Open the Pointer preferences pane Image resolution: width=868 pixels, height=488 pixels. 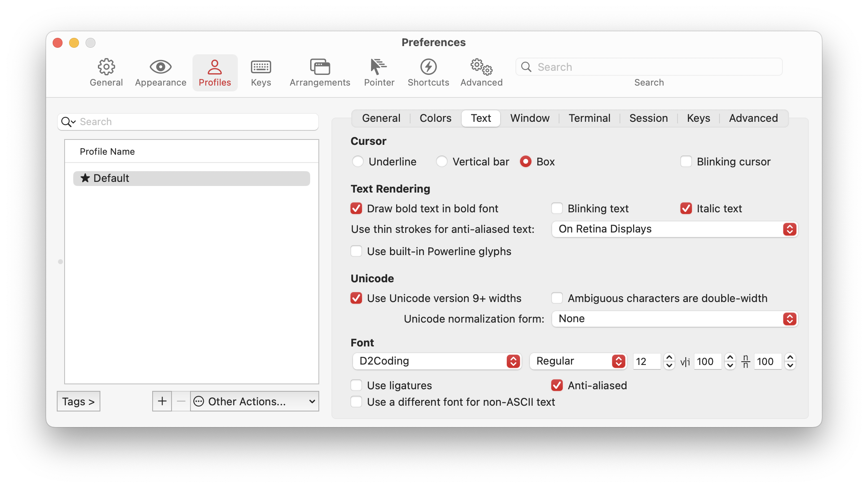pos(379,73)
